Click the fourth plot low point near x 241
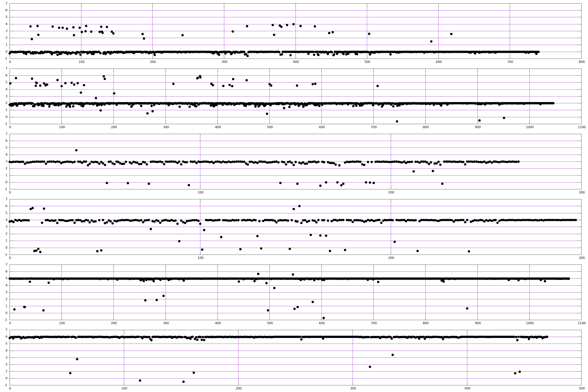The width and height of the screenshot is (588, 392). [x=469, y=251]
